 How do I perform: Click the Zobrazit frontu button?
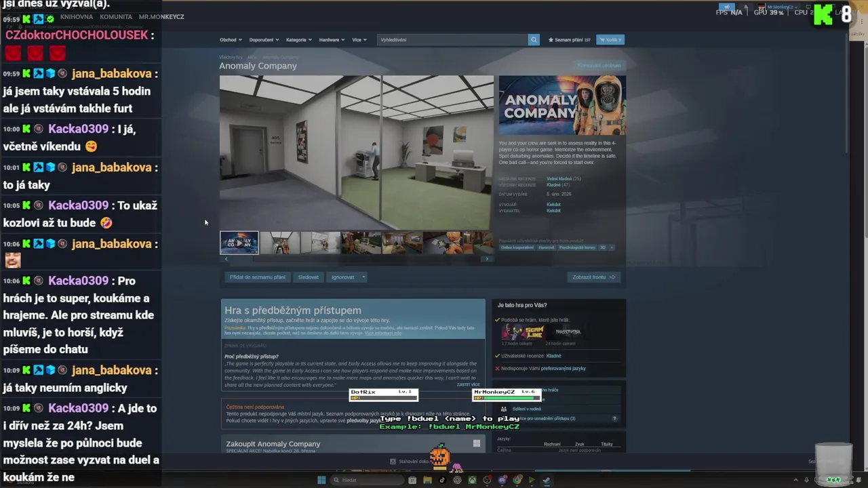point(594,277)
